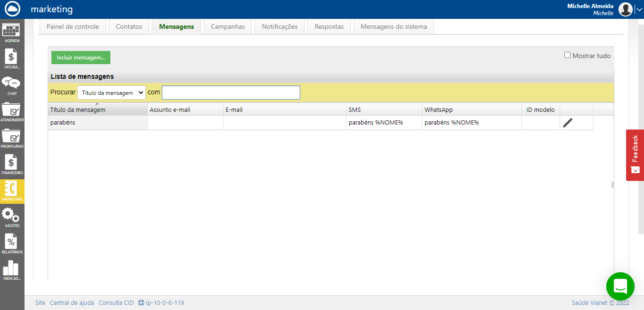
Task: Sort by WhatsApp column header
Action: pyautogui.click(x=472, y=109)
